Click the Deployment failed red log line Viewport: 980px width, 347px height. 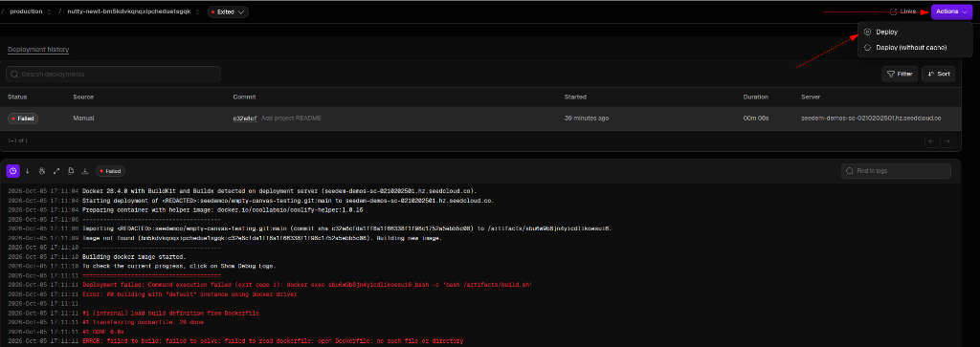click(307, 285)
